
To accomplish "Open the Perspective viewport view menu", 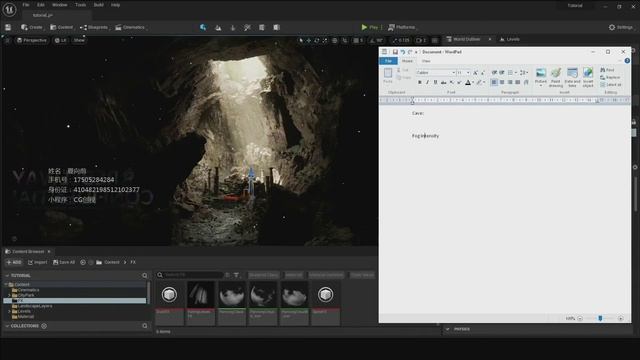I will [32, 40].
